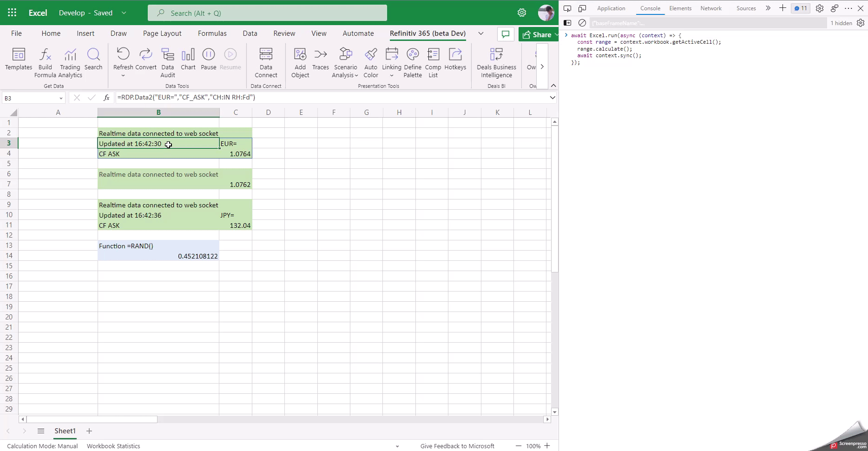The width and height of the screenshot is (868, 451).
Task: Switch to the Network tab in DevTools
Action: (x=711, y=8)
